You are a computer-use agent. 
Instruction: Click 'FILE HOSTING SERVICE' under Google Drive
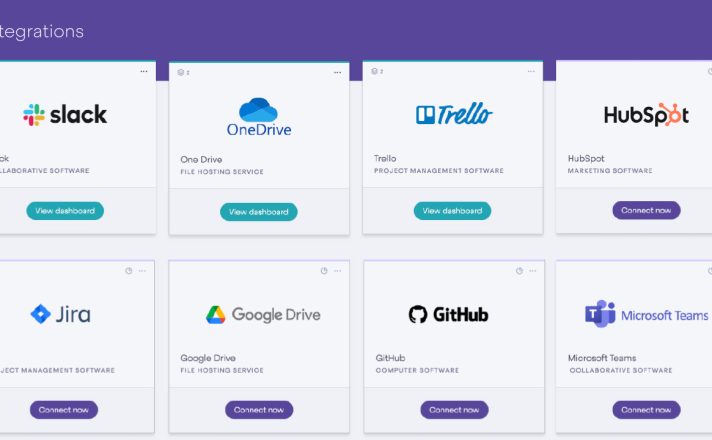[222, 371]
